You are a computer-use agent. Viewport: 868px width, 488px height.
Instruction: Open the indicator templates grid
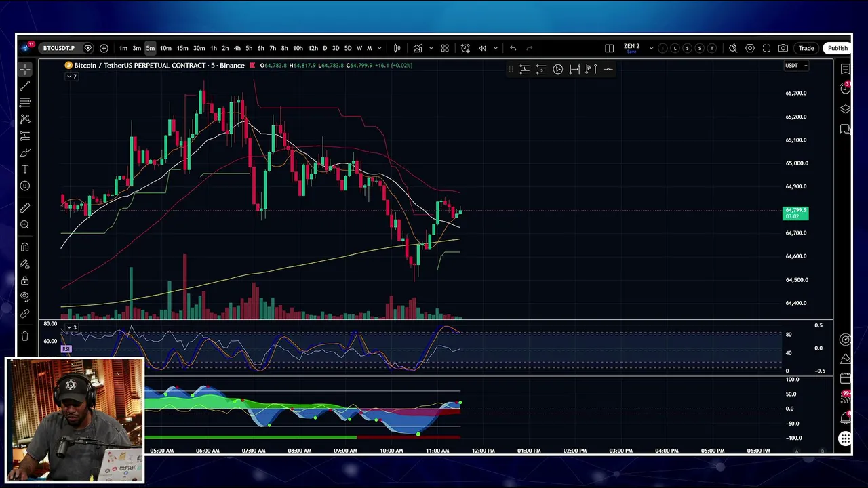click(445, 48)
